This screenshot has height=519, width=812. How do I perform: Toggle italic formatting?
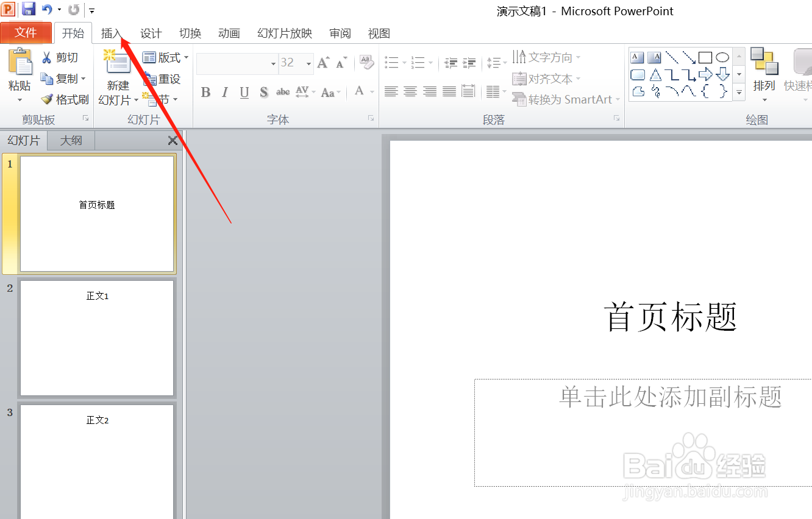[224, 92]
